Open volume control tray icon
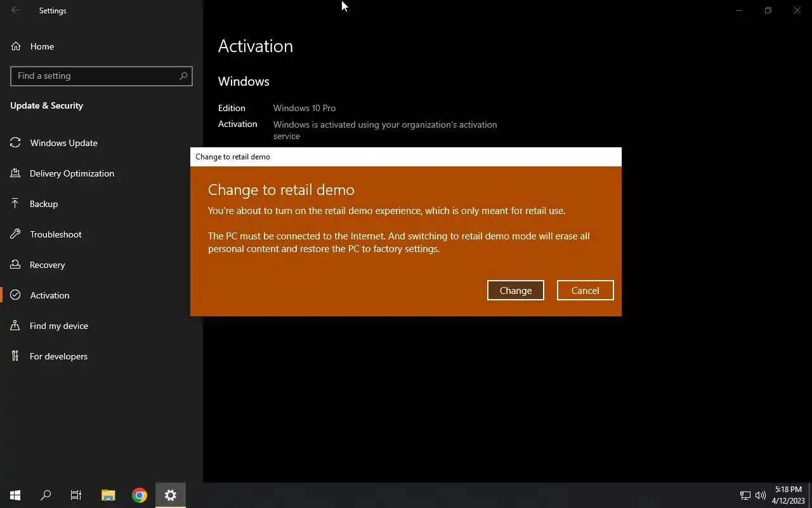The height and width of the screenshot is (508, 812). [761, 495]
